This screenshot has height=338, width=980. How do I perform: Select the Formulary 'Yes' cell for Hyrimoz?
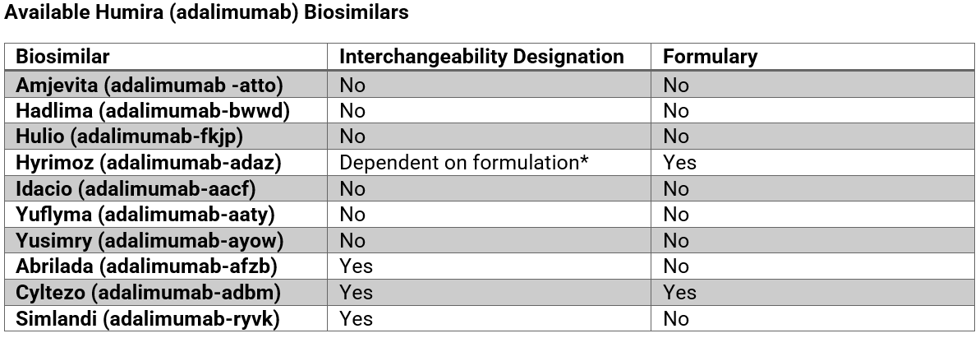tap(679, 163)
